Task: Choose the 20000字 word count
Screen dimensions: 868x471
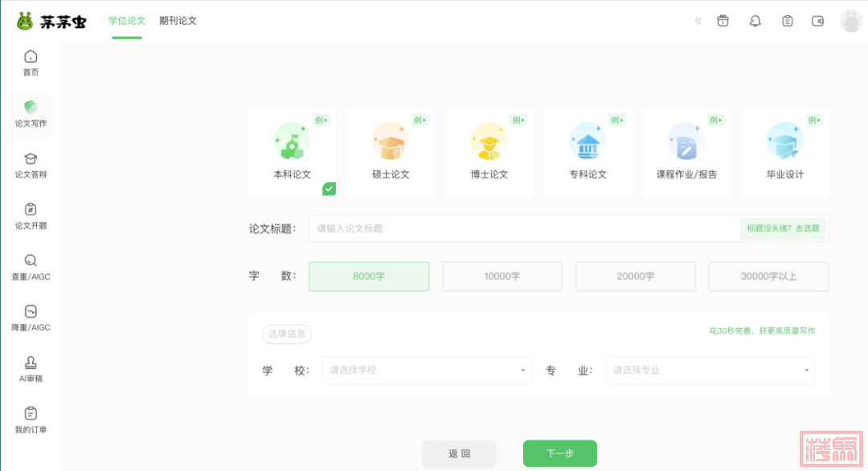Action: coord(635,276)
